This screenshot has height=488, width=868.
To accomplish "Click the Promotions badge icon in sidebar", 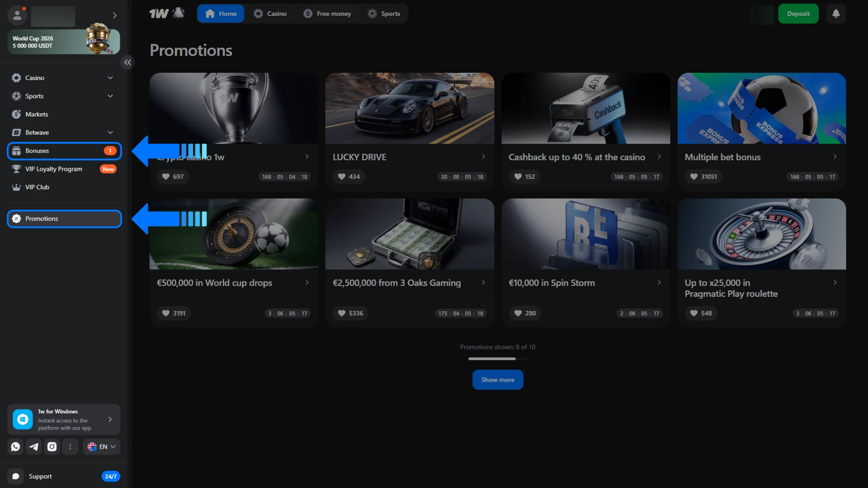I will pyautogui.click(x=16, y=219).
